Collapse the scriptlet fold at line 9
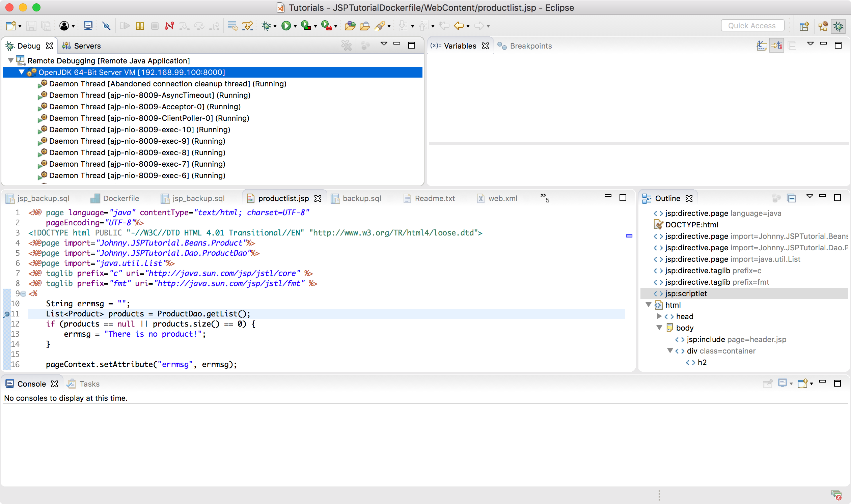The image size is (851, 504). pos(23,294)
